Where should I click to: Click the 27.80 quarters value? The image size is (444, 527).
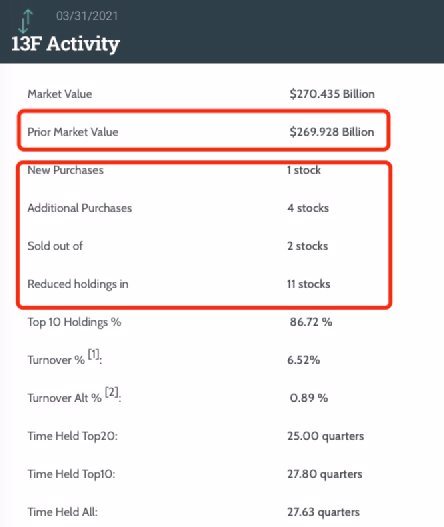point(325,474)
